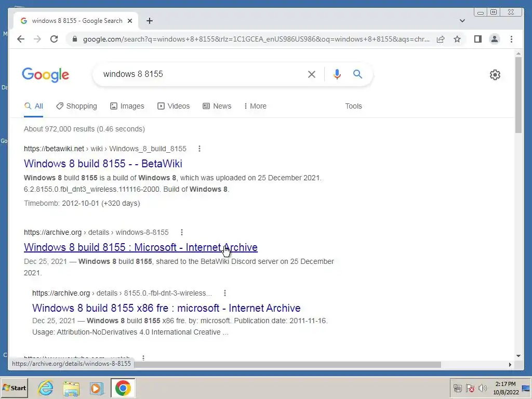Go back to the previous page
Screen dimensions: 532x399
click(21, 39)
